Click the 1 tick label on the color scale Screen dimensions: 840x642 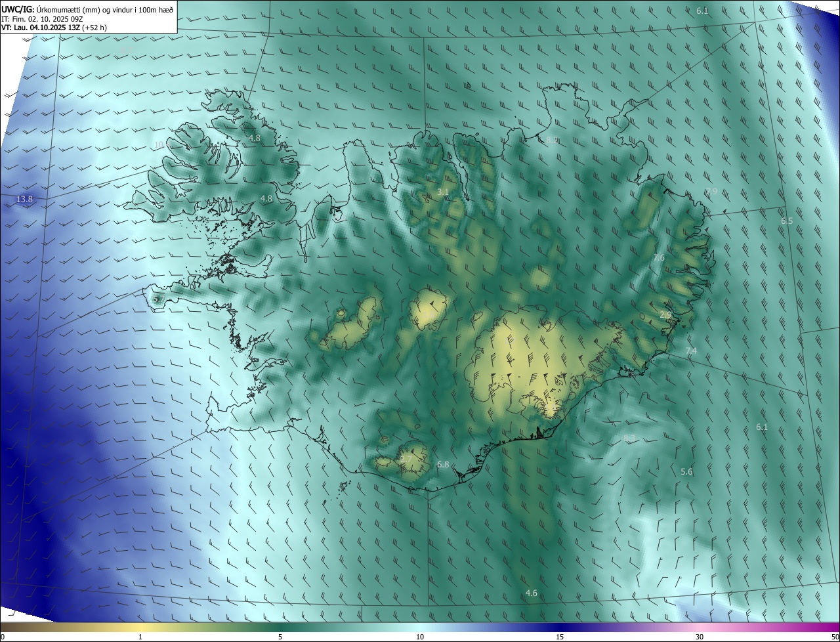140,637
